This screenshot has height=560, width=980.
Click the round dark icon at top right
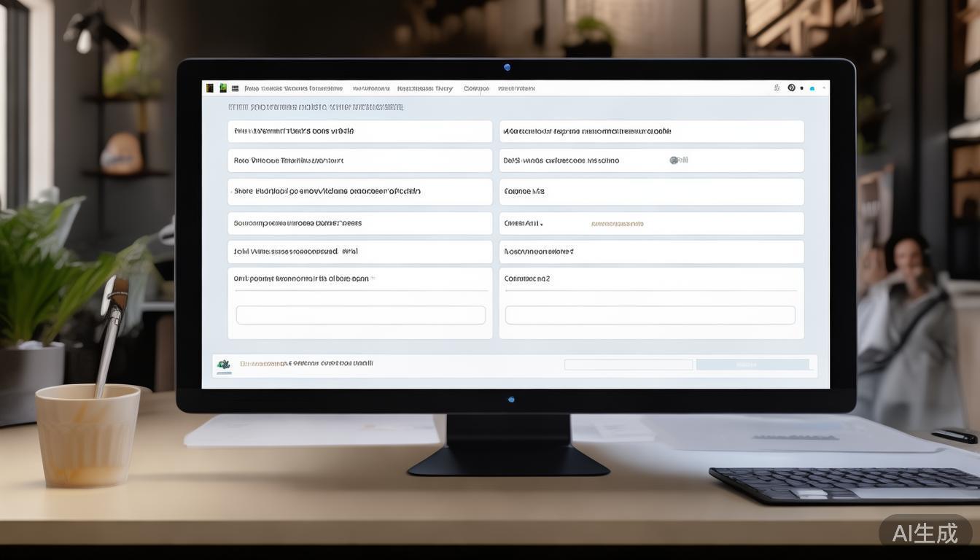791,87
